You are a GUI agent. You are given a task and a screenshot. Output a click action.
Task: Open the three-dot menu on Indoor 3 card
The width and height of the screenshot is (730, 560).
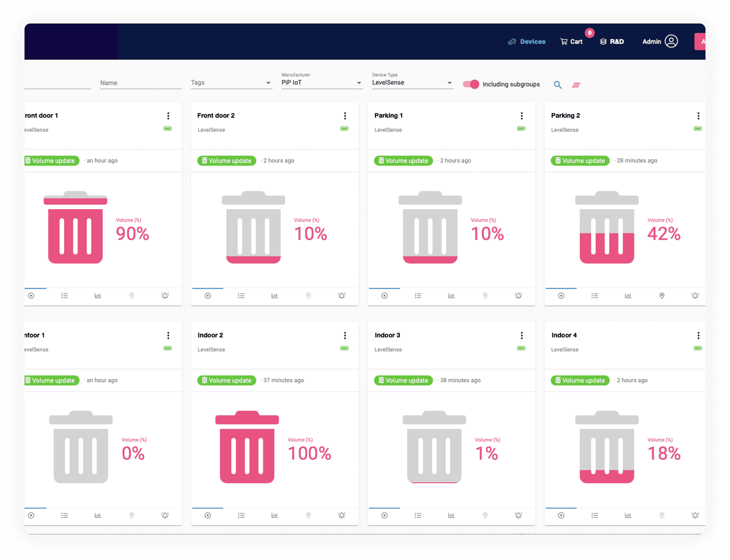click(x=522, y=335)
